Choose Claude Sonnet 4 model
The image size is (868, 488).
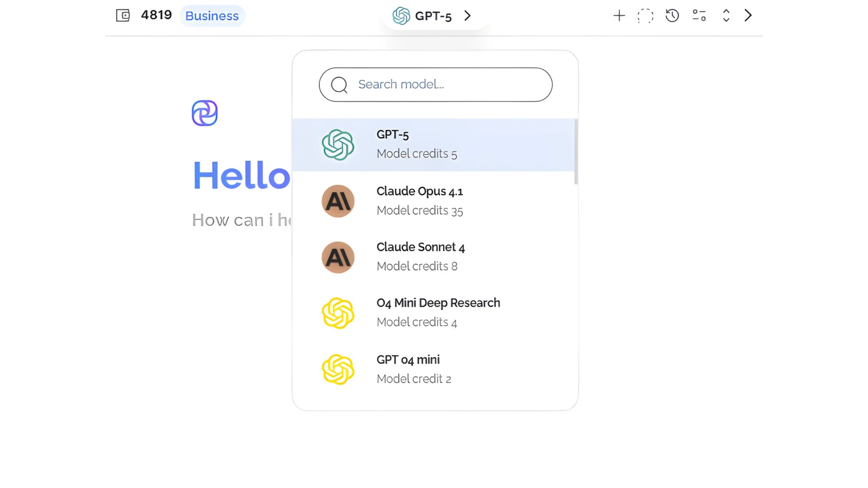pyautogui.click(x=433, y=257)
